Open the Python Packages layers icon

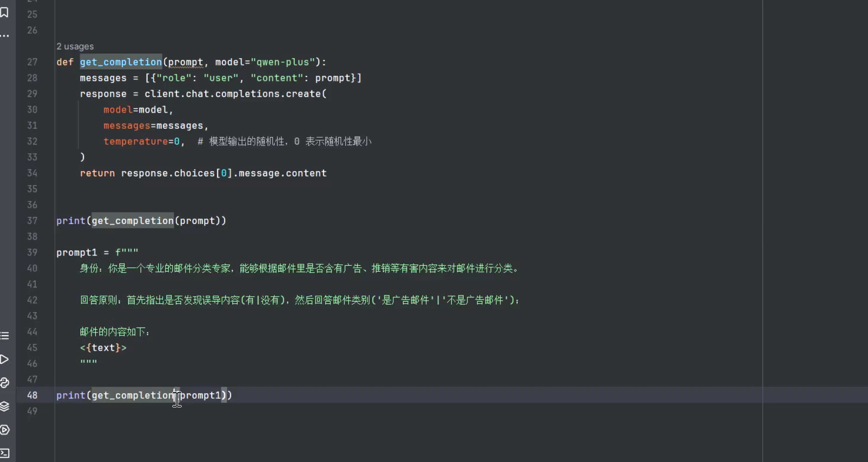(x=4, y=407)
